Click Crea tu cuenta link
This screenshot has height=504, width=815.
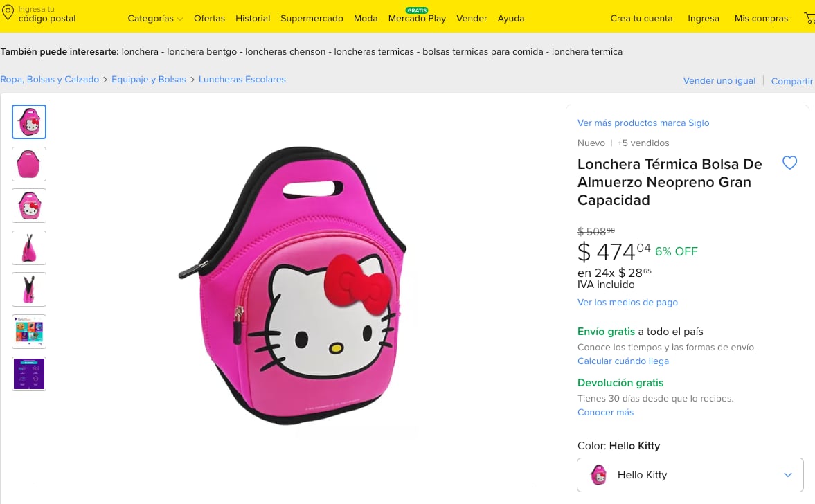(641, 19)
